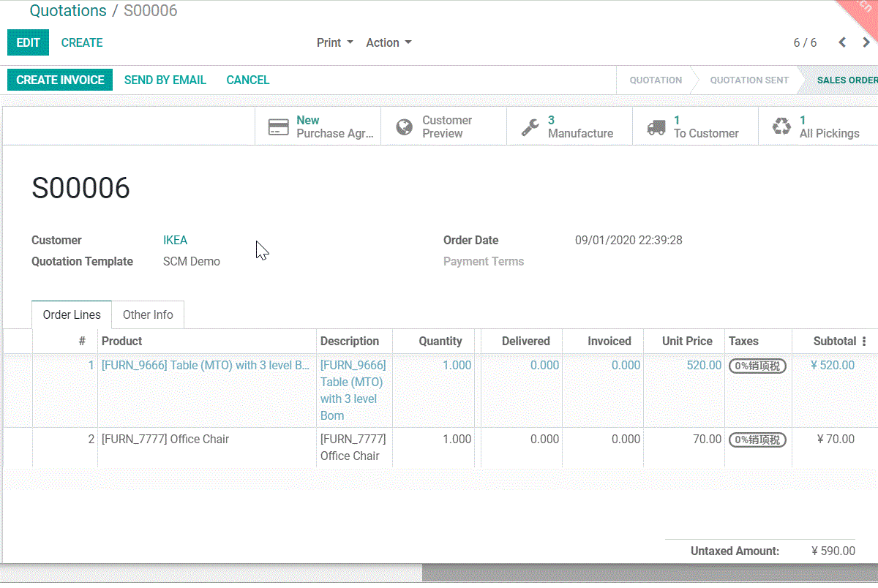Image resolution: width=878 pixels, height=588 pixels.
Task: Click the Manufacture wrench icon
Action: [x=530, y=127]
